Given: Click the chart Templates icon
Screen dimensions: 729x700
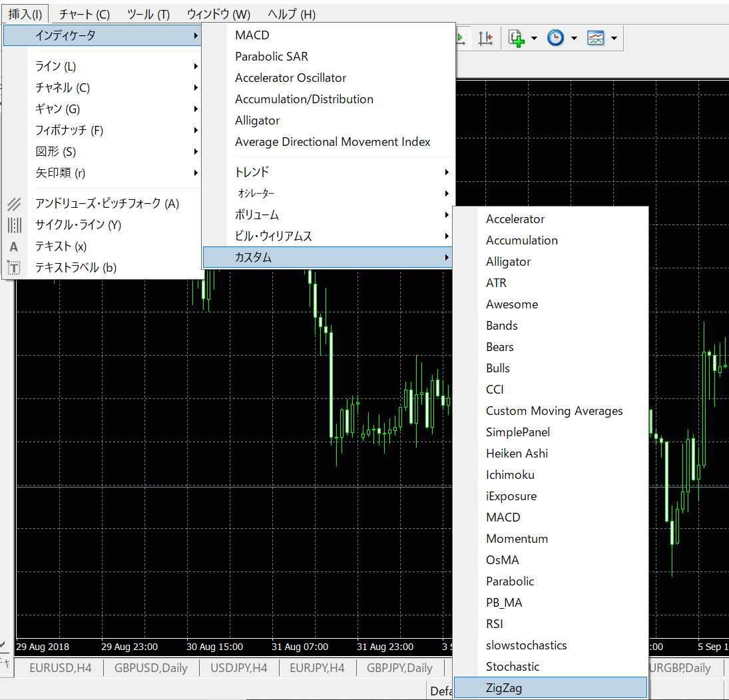Looking at the screenshot, I should [x=595, y=38].
